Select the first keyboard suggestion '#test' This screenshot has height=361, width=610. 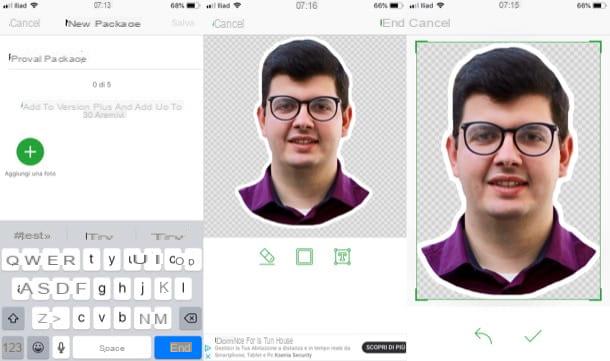pos(32,235)
